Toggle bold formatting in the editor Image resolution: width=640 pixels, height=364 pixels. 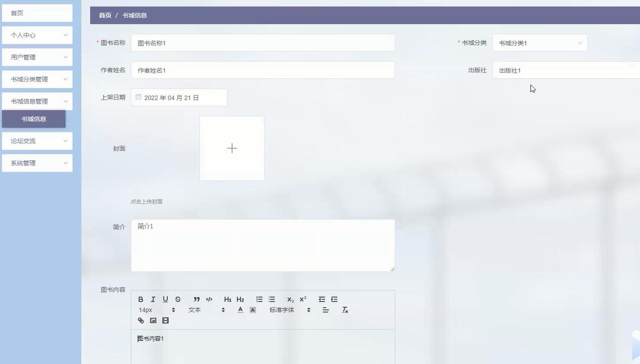[x=141, y=299]
